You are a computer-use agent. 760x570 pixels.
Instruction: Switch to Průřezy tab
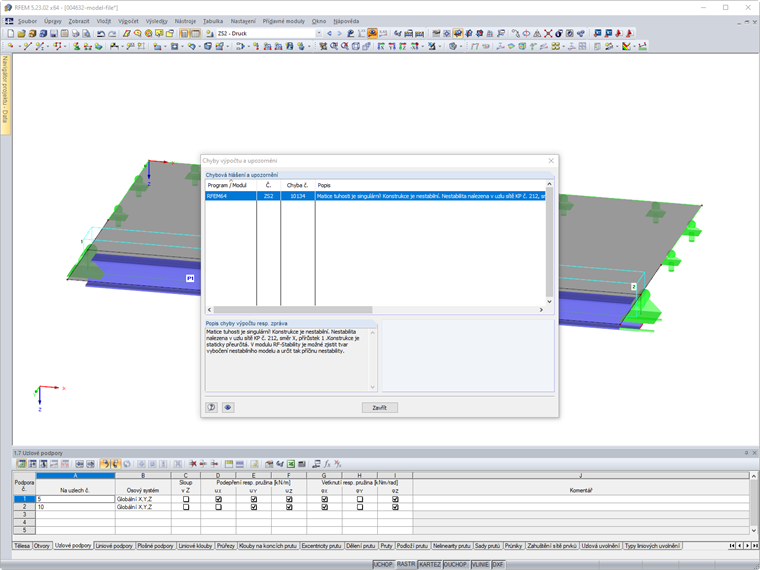tap(225, 546)
